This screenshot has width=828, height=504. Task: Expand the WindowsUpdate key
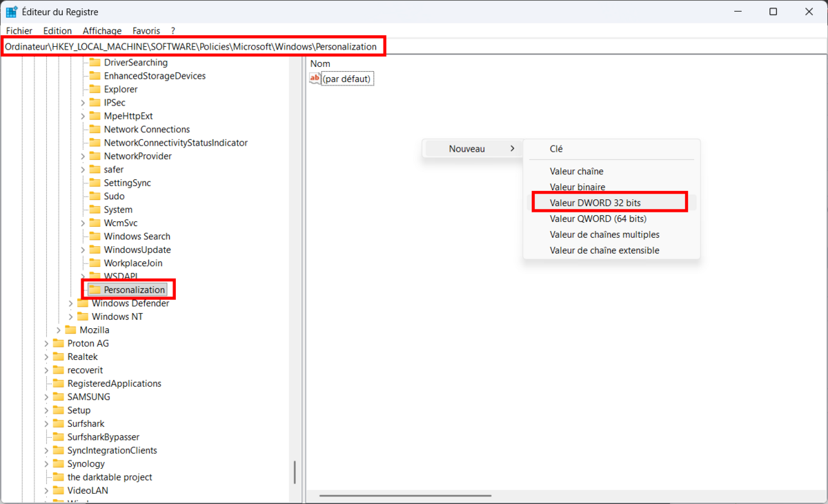[83, 250]
